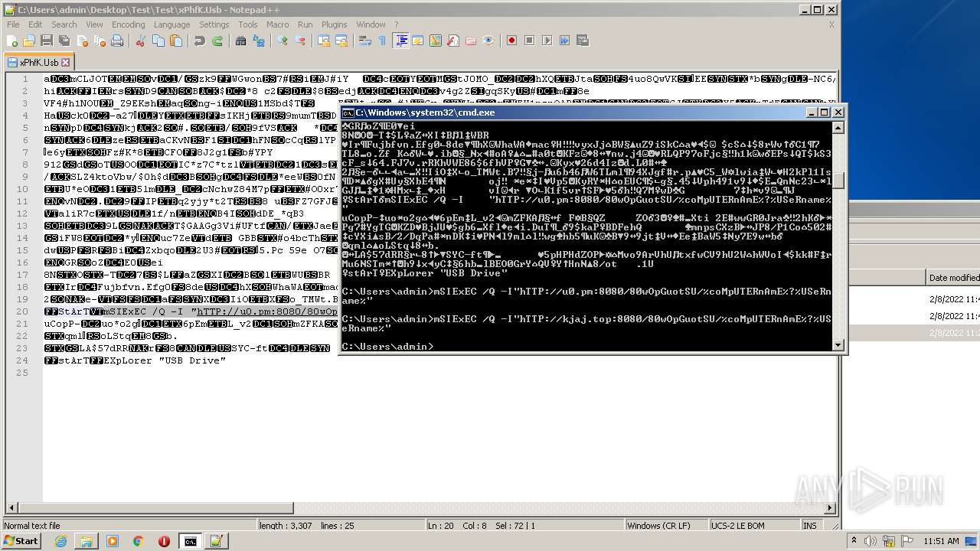
Task: Open the Settings menu
Action: 214,24
